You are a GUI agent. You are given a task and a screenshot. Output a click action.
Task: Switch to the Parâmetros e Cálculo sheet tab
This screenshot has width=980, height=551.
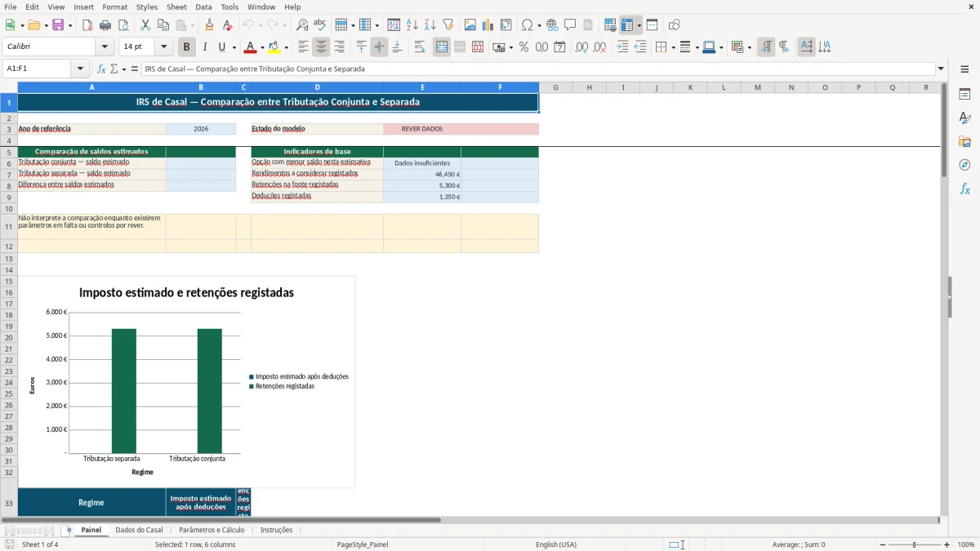click(x=212, y=530)
